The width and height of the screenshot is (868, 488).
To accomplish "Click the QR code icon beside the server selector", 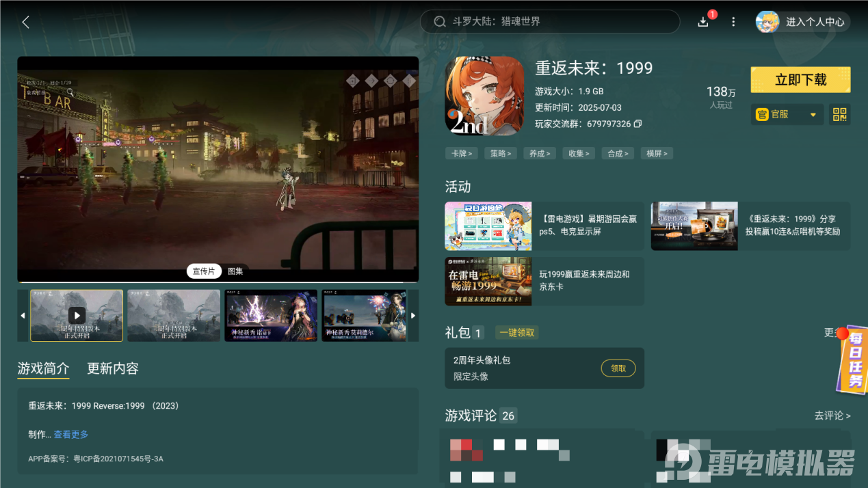I will point(839,114).
